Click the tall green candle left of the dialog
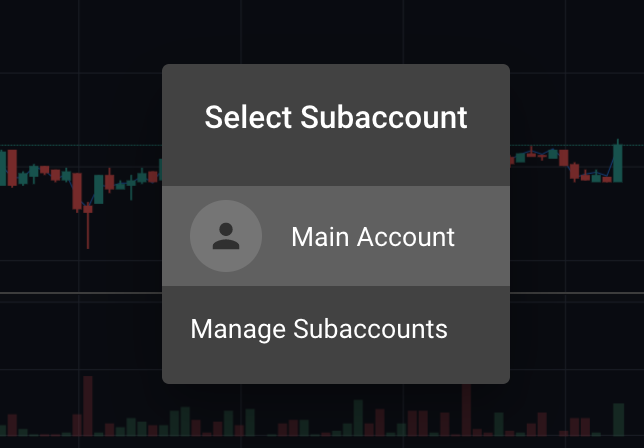 99,189
